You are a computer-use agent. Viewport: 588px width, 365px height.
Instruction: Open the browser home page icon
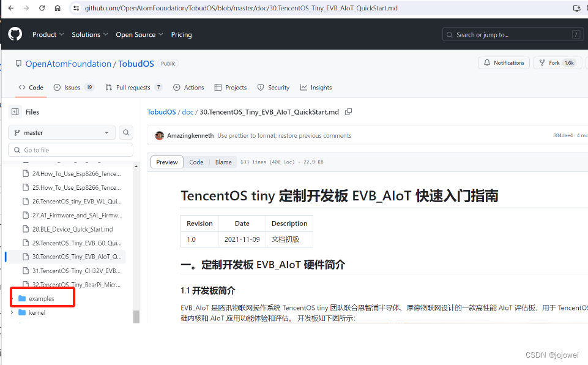pos(58,8)
